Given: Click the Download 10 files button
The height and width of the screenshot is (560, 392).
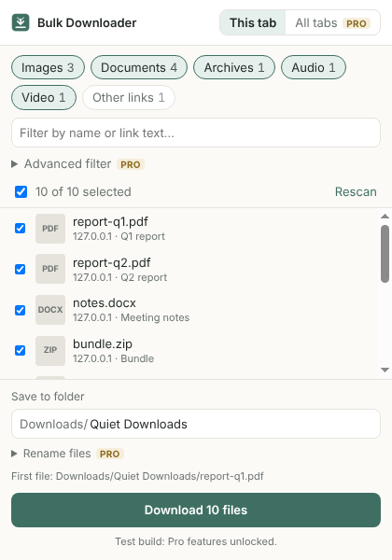Looking at the screenshot, I should point(196,510).
